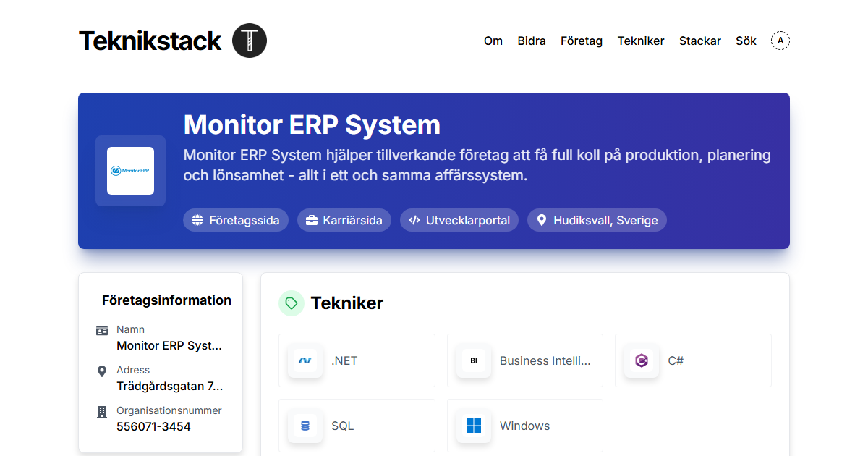Open Stackar in the navigation

[x=700, y=41]
